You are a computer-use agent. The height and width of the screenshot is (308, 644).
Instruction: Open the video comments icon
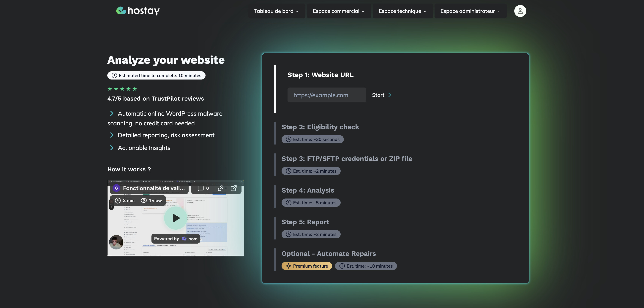201,188
